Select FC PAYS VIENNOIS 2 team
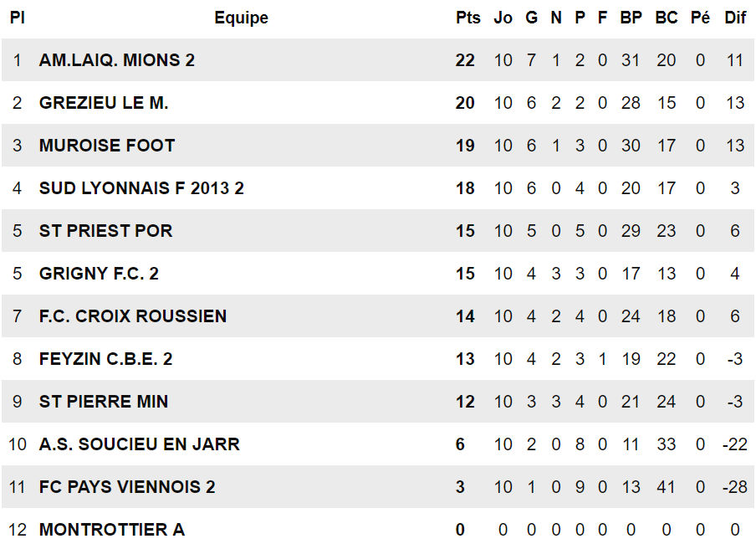Image resolution: width=756 pixels, height=549 pixels. tap(127, 487)
